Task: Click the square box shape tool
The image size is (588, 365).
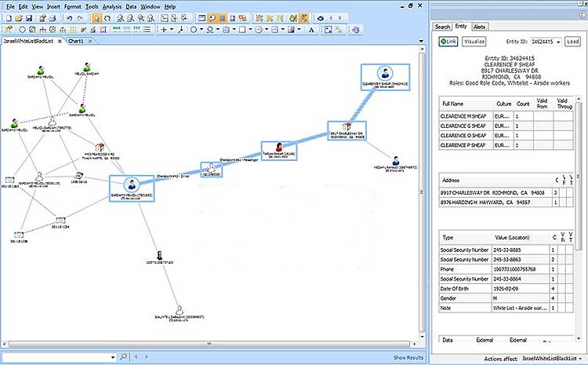Action: point(242,29)
